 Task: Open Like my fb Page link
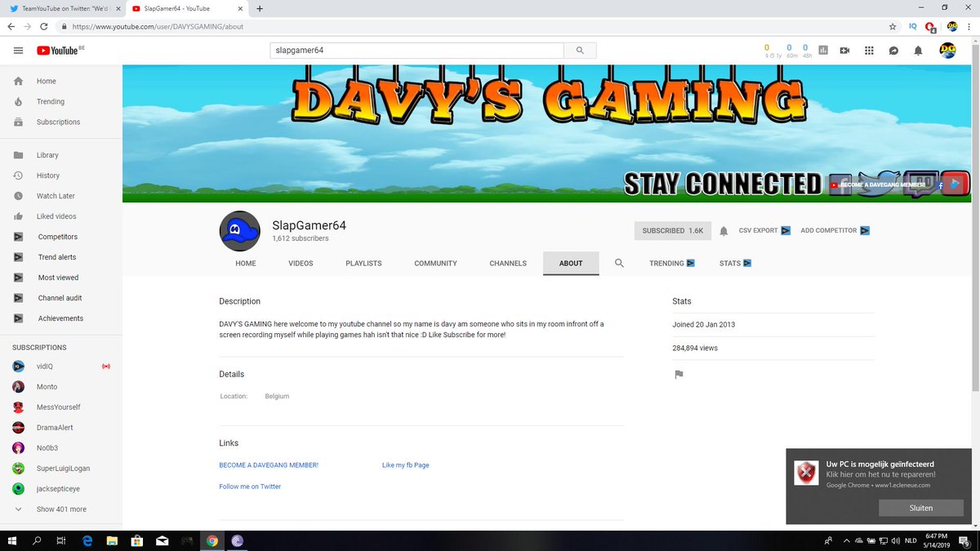pyautogui.click(x=405, y=465)
